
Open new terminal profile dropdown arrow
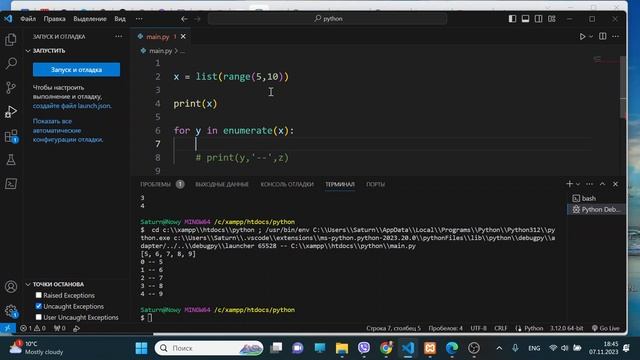[x=578, y=184]
